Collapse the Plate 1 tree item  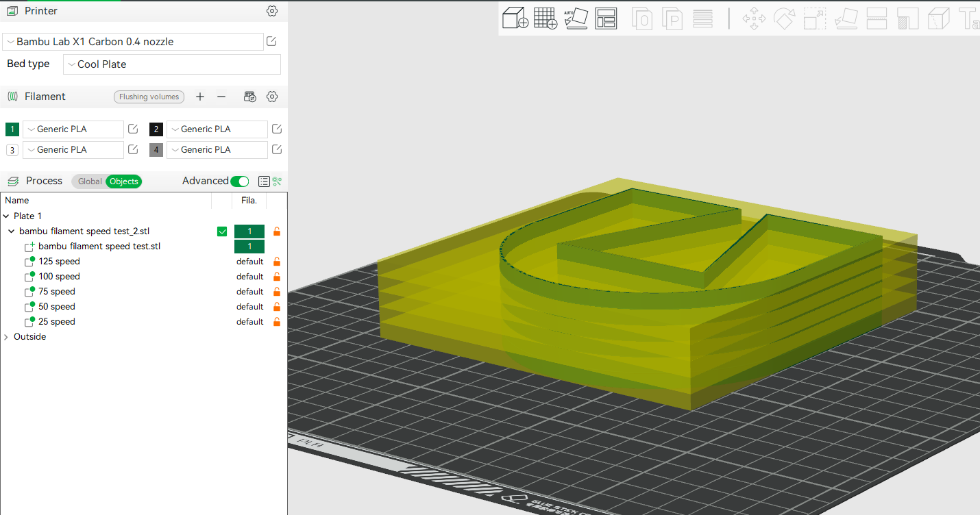click(5, 216)
